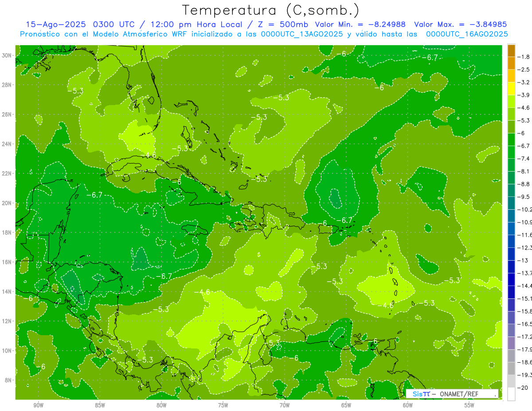Click valid-until time "0000UTC_16AGO2025"
The height and width of the screenshot is (411, 532).
[467, 34]
